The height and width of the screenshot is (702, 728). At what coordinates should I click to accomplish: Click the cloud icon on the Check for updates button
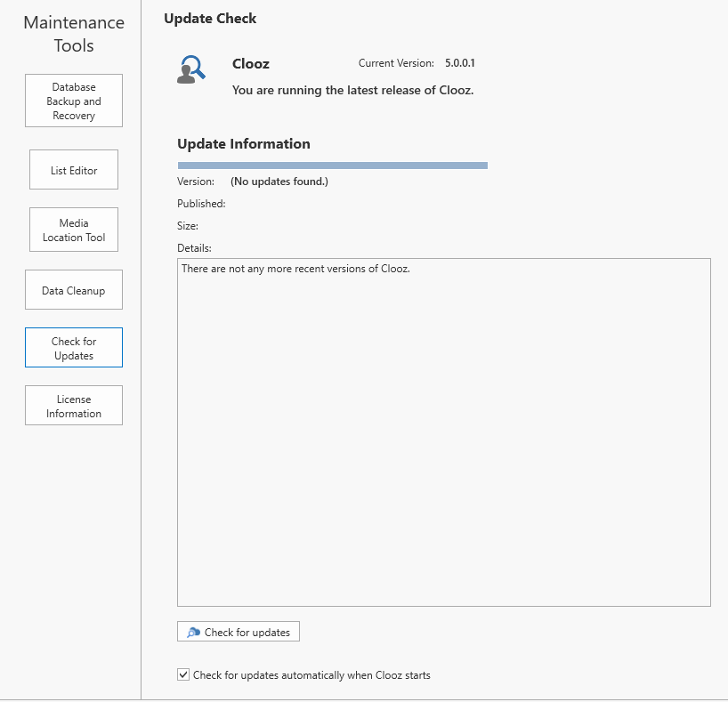[193, 633]
